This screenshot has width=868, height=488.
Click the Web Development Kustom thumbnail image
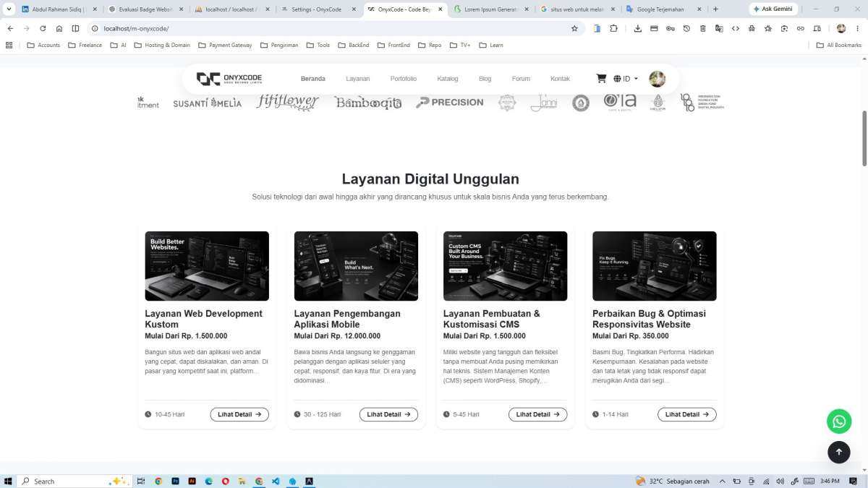click(207, 266)
